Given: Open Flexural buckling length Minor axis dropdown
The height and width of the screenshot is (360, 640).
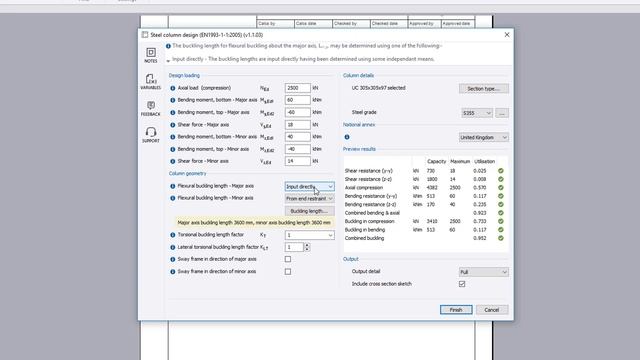Looking at the screenshot, I should 309,199.
